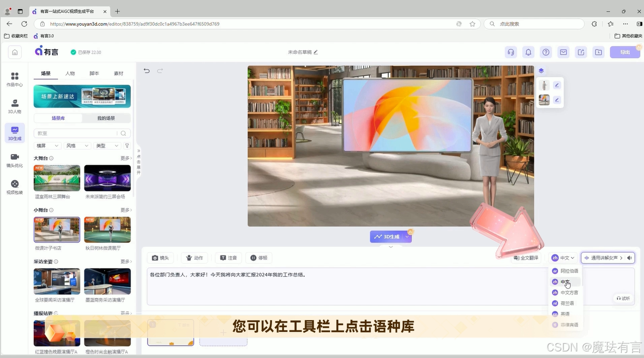Click the undo arrow
Image resolution: width=644 pixels, height=358 pixels.
pyautogui.click(x=147, y=71)
